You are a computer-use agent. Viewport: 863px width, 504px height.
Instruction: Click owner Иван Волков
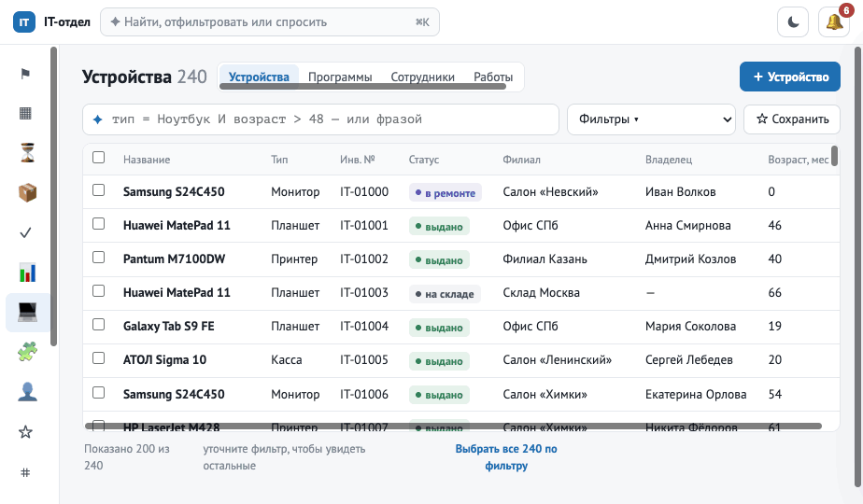coord(680,192)
